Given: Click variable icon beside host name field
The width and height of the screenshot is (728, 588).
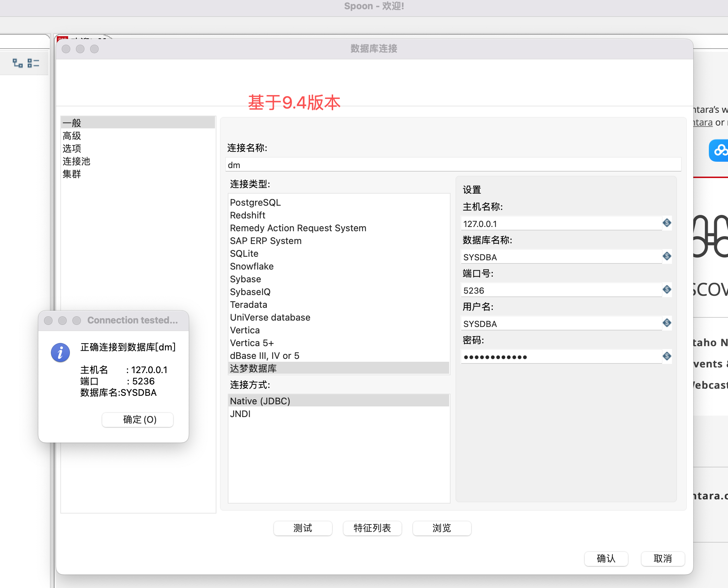Looking at the screenshot, I should click(x=667, y=223).
